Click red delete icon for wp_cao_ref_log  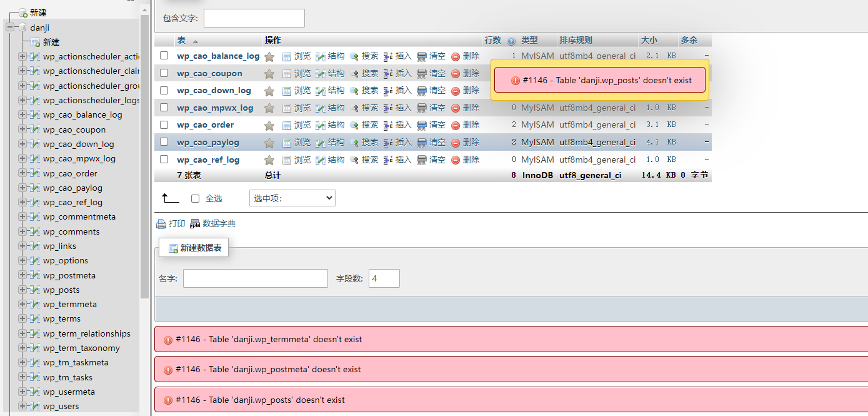pyautogui.click(x=456, y=160)
